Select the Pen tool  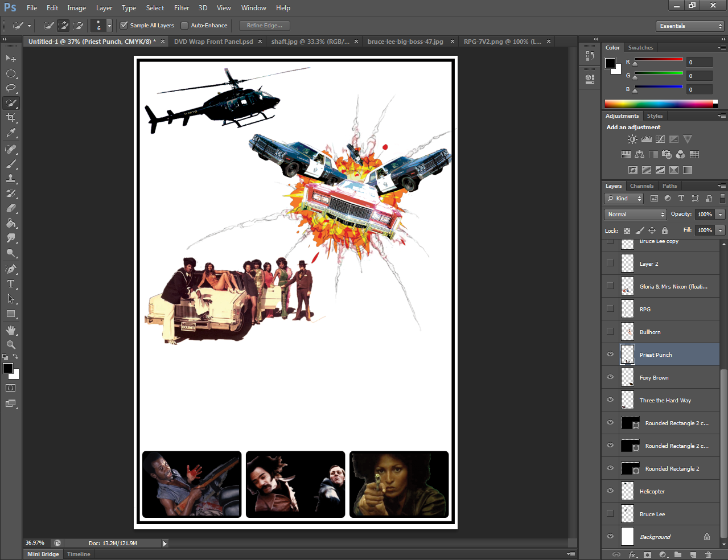pyautogui.click(x=11, y=269)
